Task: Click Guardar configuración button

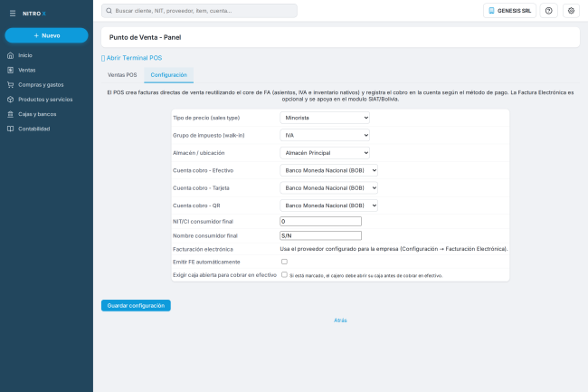Action: pyautogui.click(x=136, y=306)
